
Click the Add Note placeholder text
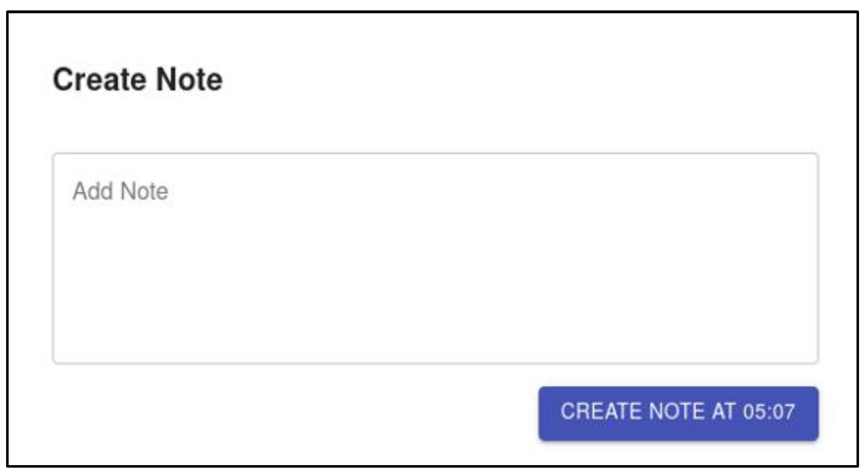[x=120, y=191]
